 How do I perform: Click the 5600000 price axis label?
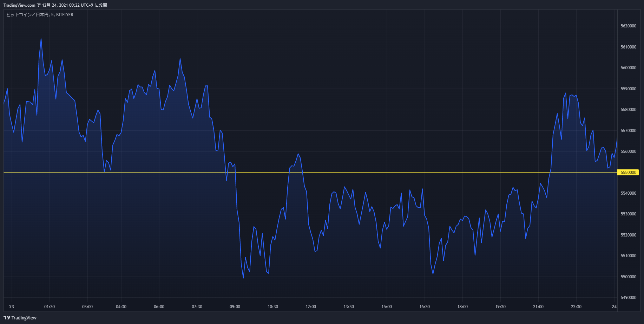click(x=628, y=68)
